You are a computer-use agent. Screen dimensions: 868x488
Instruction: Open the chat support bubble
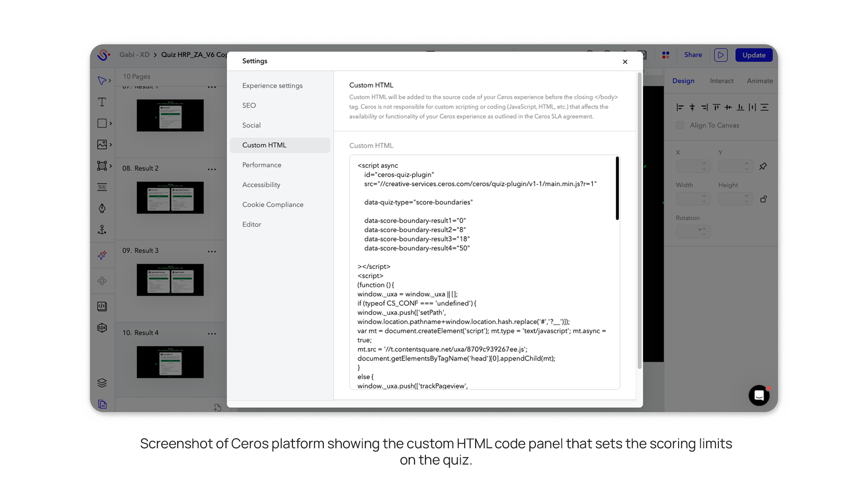pos(759,395)
